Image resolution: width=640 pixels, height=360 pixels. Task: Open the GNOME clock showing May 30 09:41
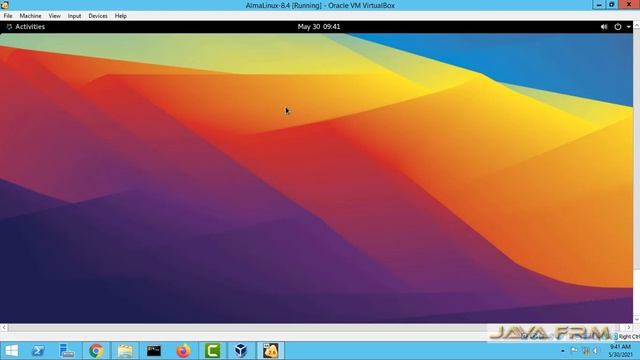tap(319, 27)
